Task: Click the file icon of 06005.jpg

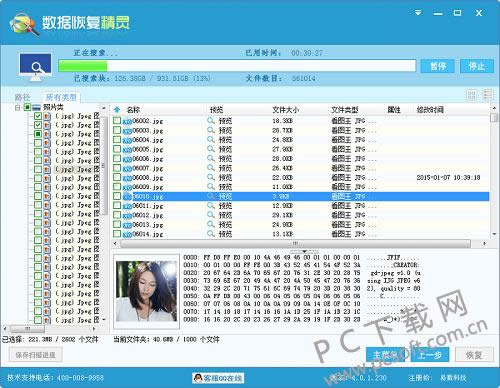Action: pyautogui.click(x=127, y=150)
